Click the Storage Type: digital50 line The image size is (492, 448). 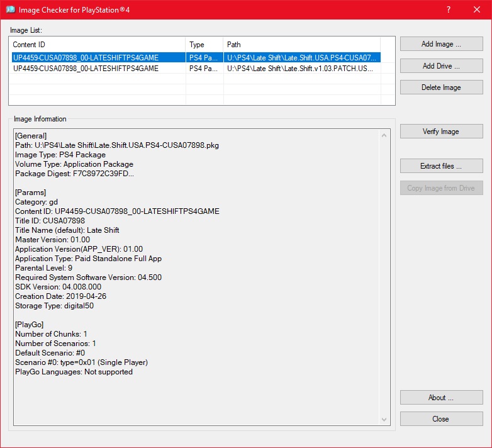[x=54, y=306]
